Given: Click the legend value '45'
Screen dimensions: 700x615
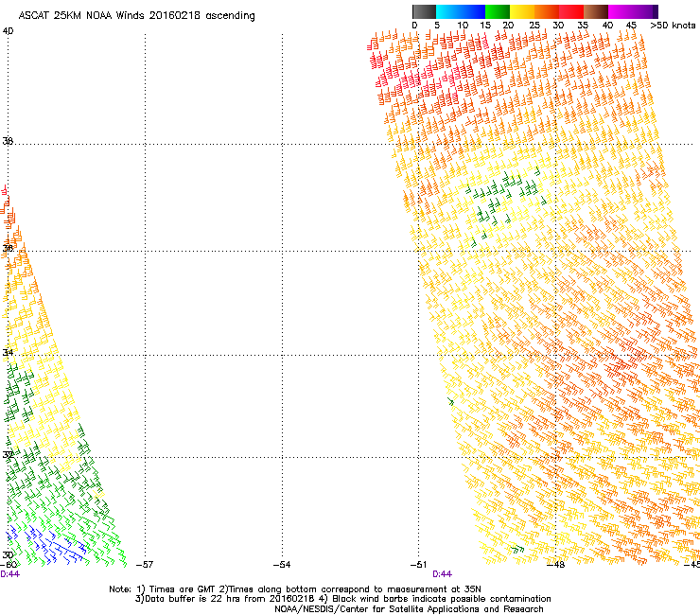Looking at the screenshot, I should (x=631, y=26).
